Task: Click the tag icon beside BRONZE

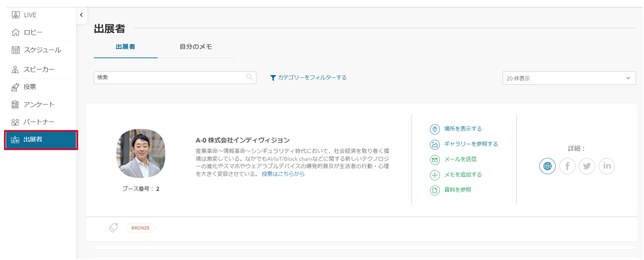Action: 113,228
